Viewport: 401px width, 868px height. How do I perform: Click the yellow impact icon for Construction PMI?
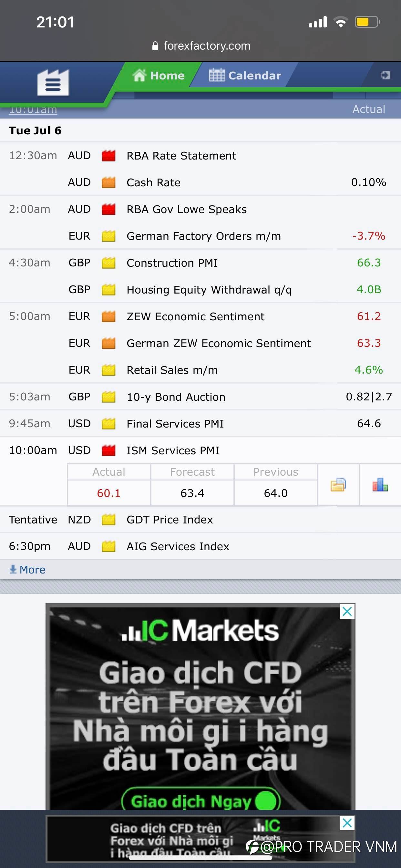pos(108,263)
